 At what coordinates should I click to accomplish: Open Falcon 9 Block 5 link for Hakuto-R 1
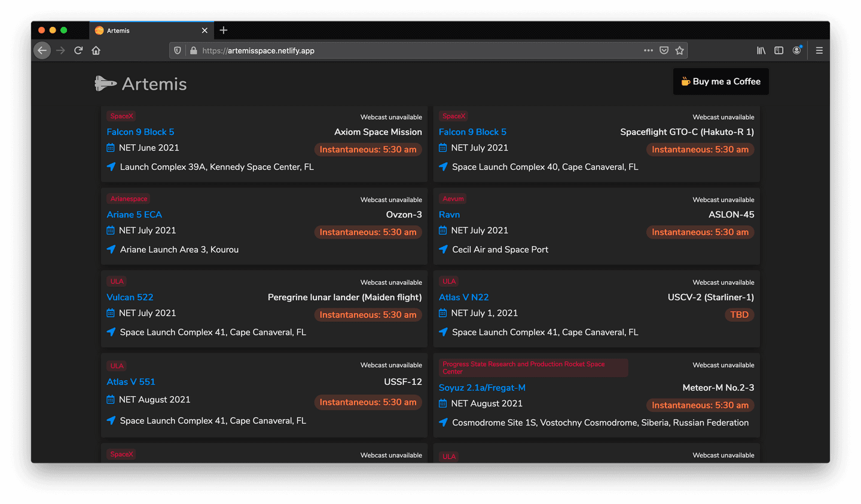472,132
